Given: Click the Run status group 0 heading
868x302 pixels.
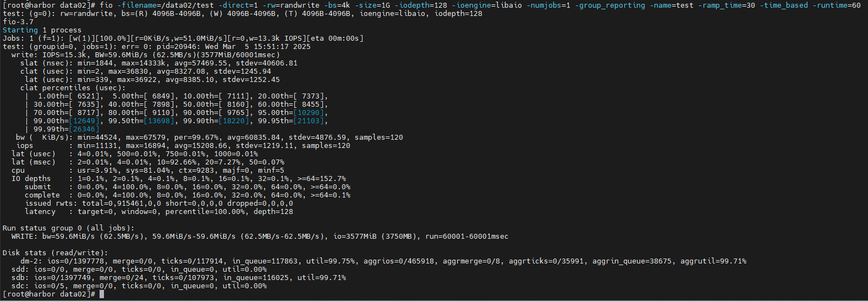Looking at the screenshot, I should pos(69,228).
